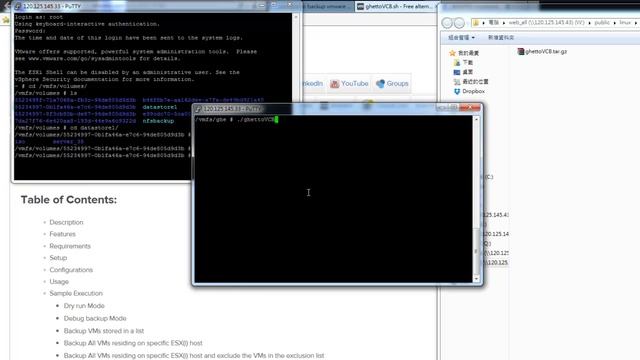The image size is (640, 360).
Task: Click the web_all path segment in address bar
Action: pos(546,23)
